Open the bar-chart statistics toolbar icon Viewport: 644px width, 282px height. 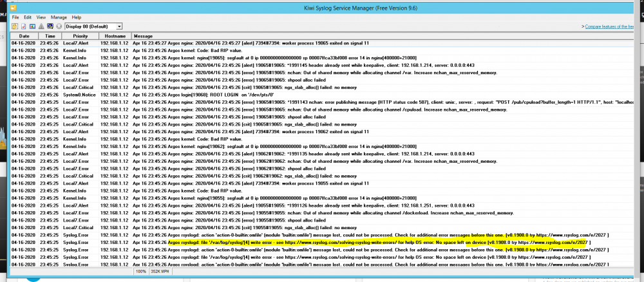coord(32,26)
